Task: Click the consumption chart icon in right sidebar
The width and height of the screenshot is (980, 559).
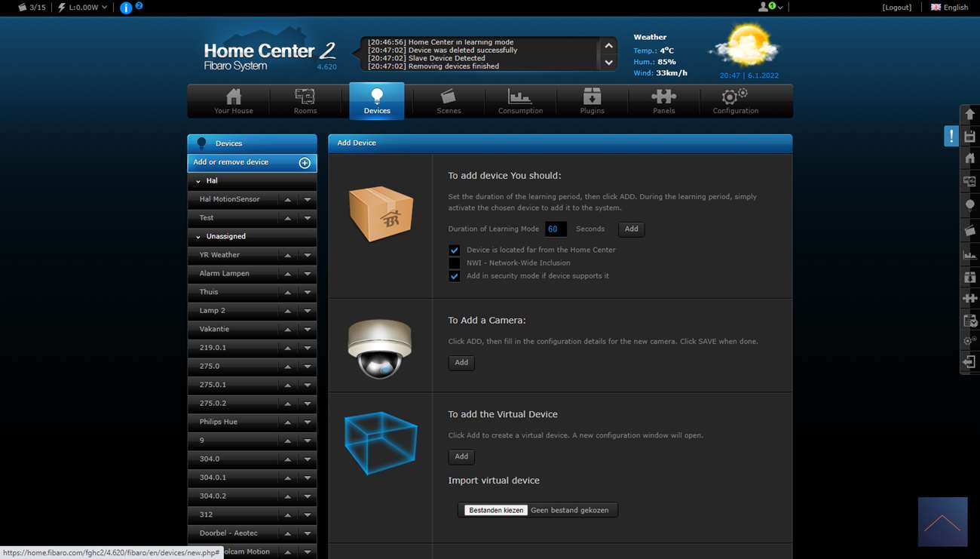Action: (x=970, y=255)
